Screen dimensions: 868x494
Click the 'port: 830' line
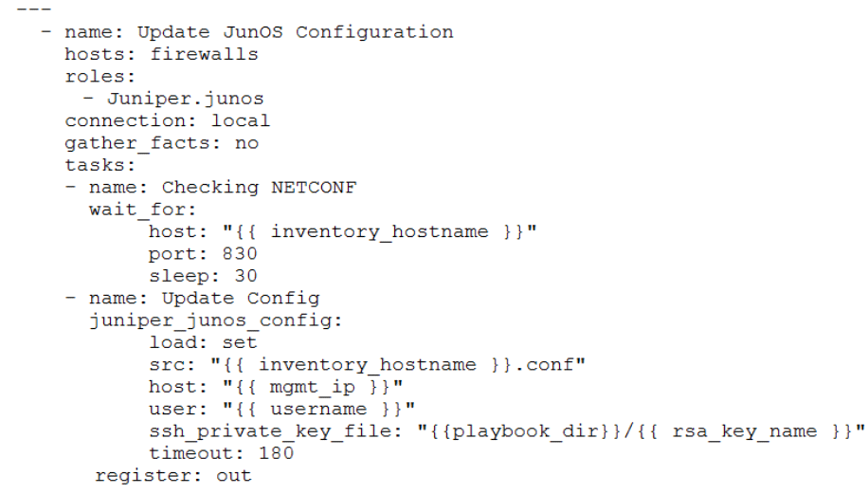click(x=203, y=254)
